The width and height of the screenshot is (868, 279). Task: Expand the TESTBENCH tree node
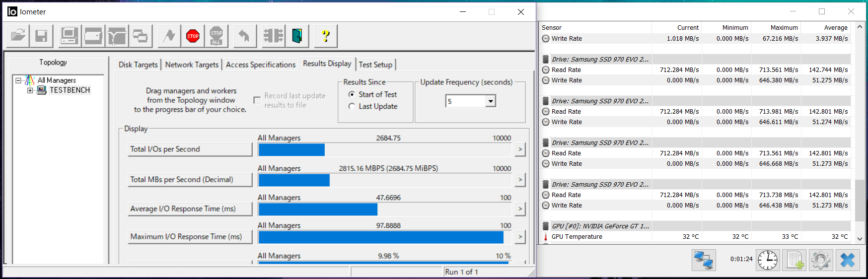tap(30, 90)
